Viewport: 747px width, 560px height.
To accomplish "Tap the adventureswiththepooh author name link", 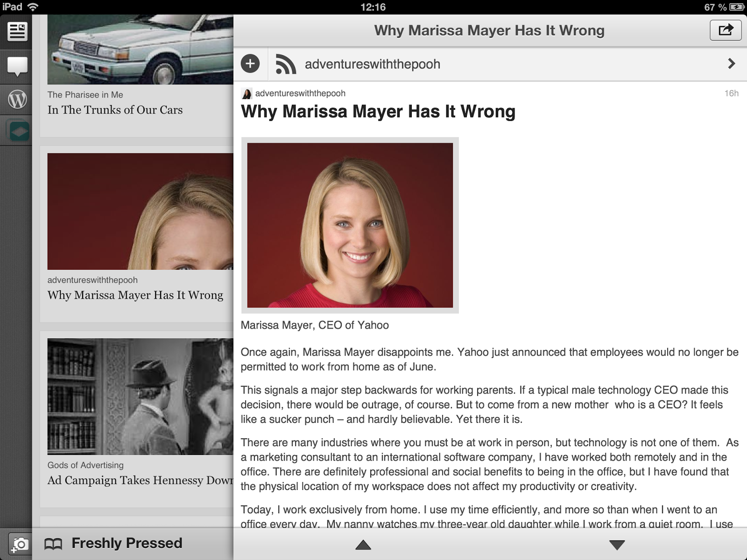I will click(x=300, y=93).
